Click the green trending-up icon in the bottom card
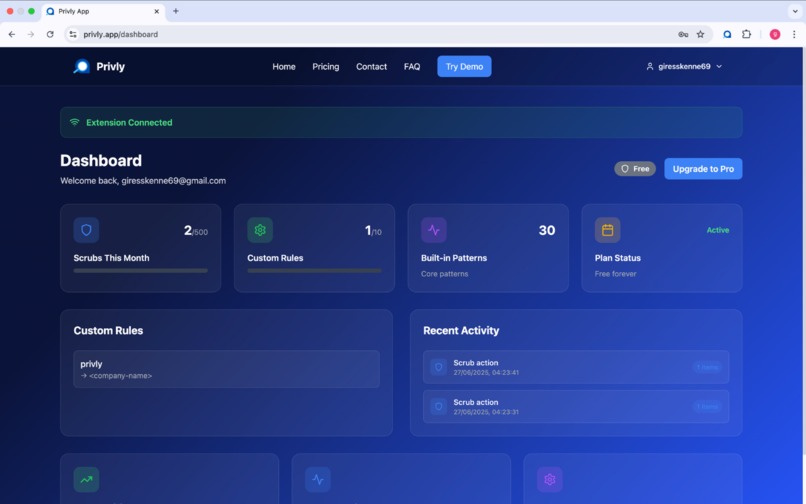 (86, 479)
